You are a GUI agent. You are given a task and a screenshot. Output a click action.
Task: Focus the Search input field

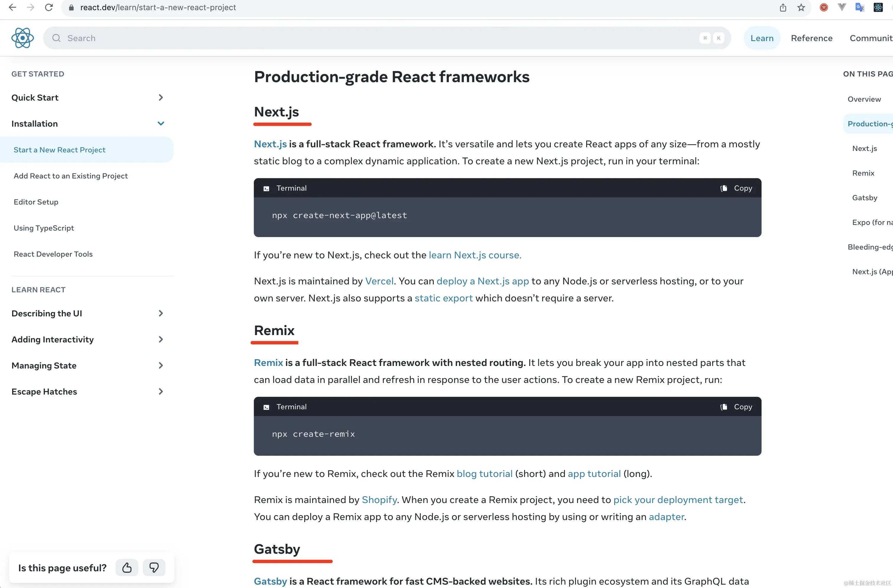[x=375, y=38]
